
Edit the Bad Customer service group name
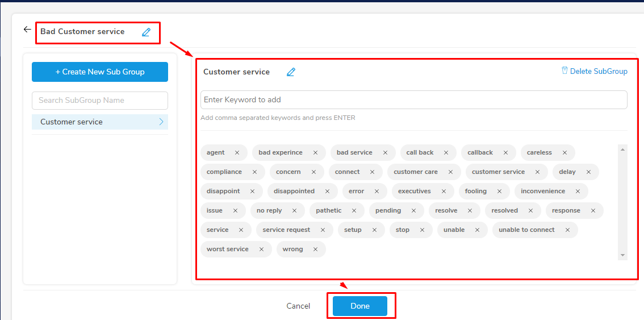coord(146,32)
